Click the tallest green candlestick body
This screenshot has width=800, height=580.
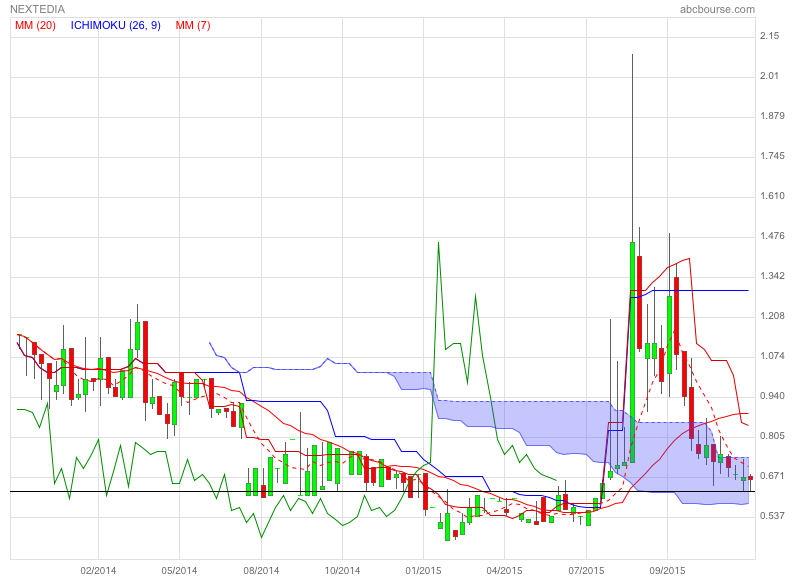coord(633,352)
